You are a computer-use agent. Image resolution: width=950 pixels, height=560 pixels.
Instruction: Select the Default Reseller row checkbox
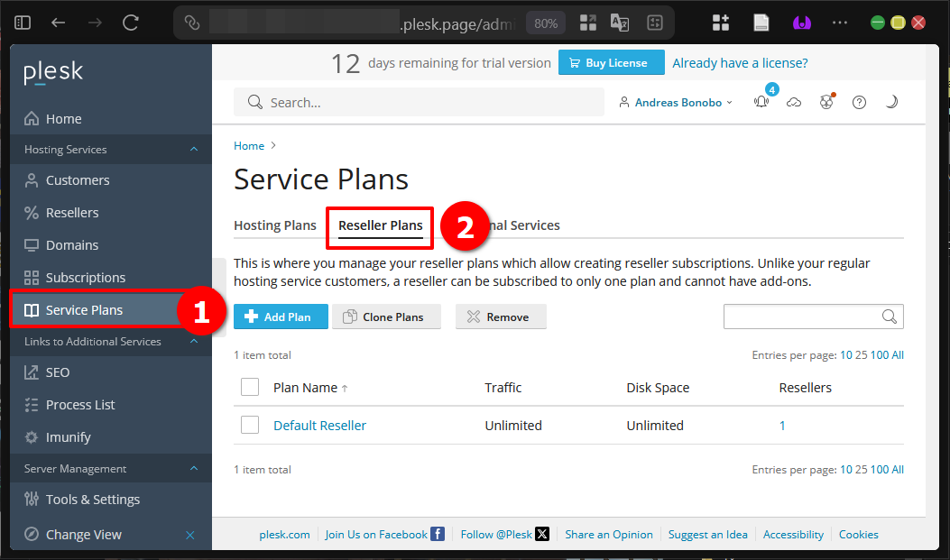pos(250,425)
